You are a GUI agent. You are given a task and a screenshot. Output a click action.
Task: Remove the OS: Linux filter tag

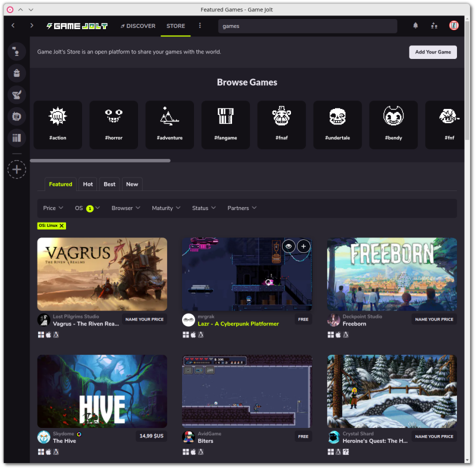click(62, 226)
